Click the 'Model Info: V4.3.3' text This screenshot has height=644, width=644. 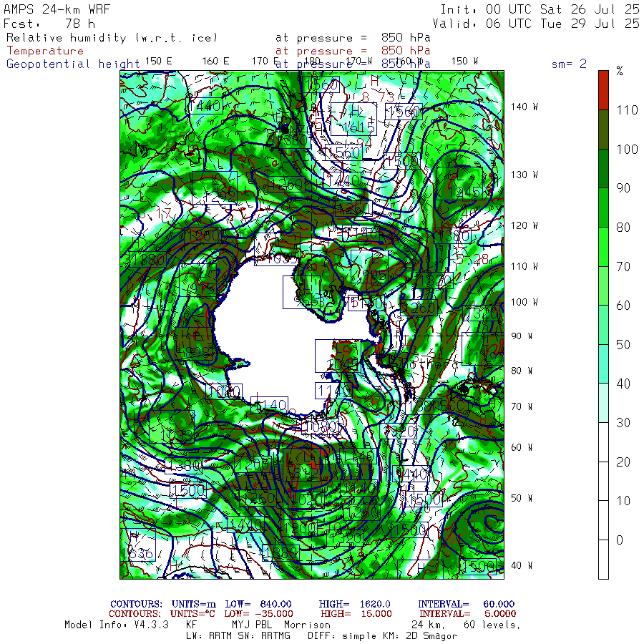point(116,625)
